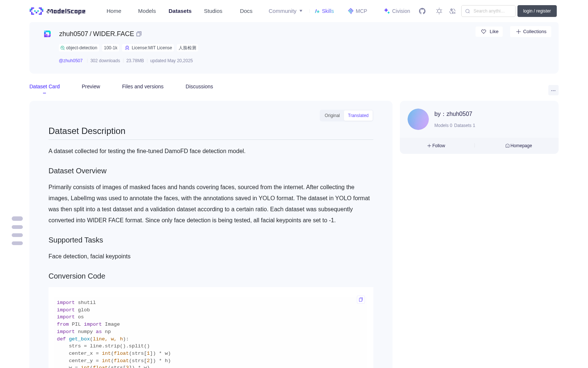This screenshot has width=588, height=368.
Task: Click 'from PIL import Image' code line
Action: (88, 324)
